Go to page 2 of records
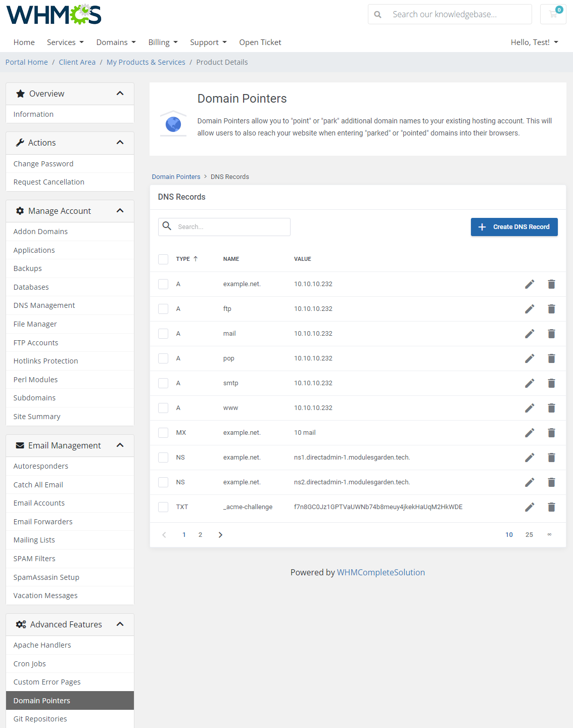This screenshot has height=728, width=573. click(x=200, y=535)
